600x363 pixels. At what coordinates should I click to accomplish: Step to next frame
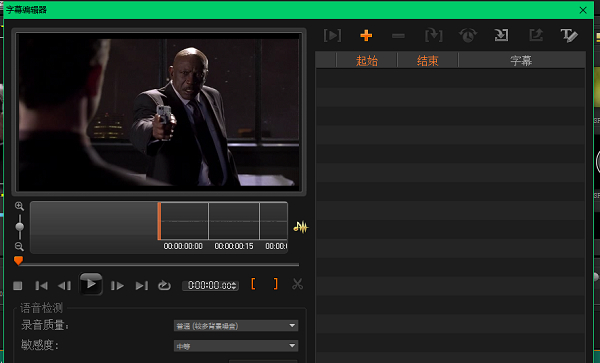tap(117, 286)
